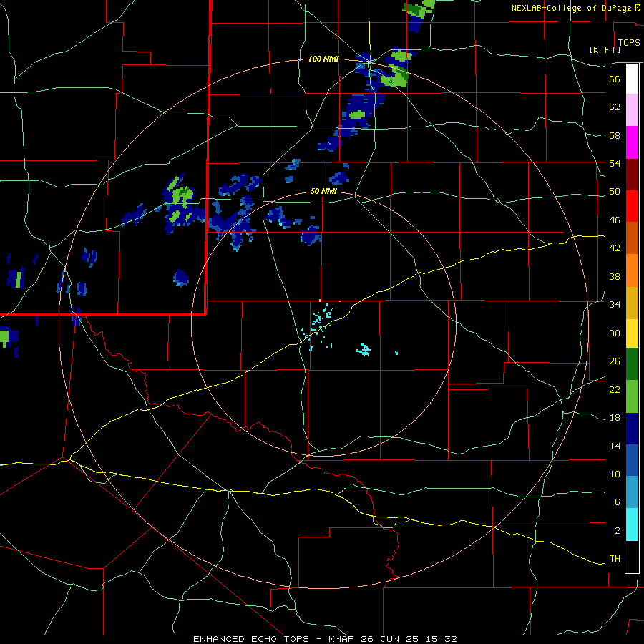The image size is (644, 644).
Task: Click legend value 38
Action: pos(615,276)
